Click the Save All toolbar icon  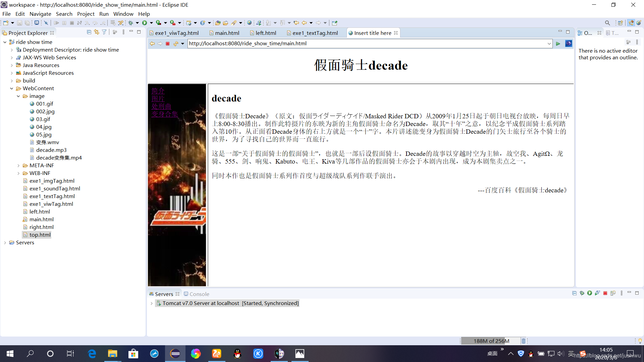28,23
